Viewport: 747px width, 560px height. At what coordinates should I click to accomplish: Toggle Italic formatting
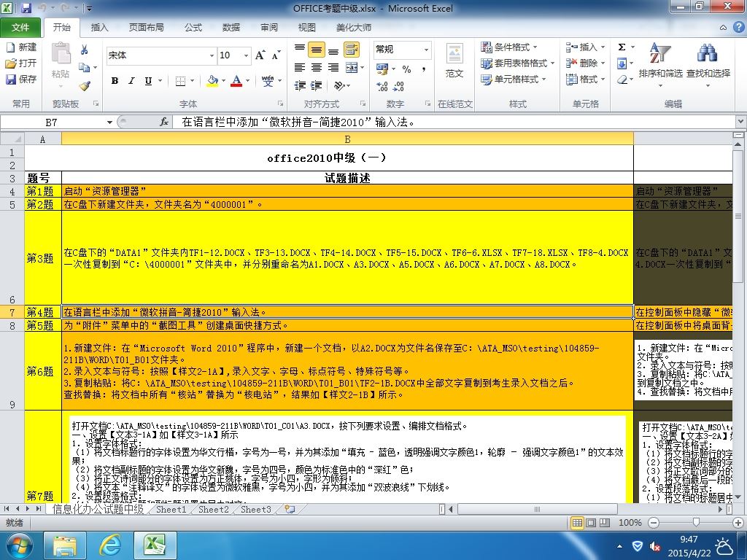coord(131,81)
